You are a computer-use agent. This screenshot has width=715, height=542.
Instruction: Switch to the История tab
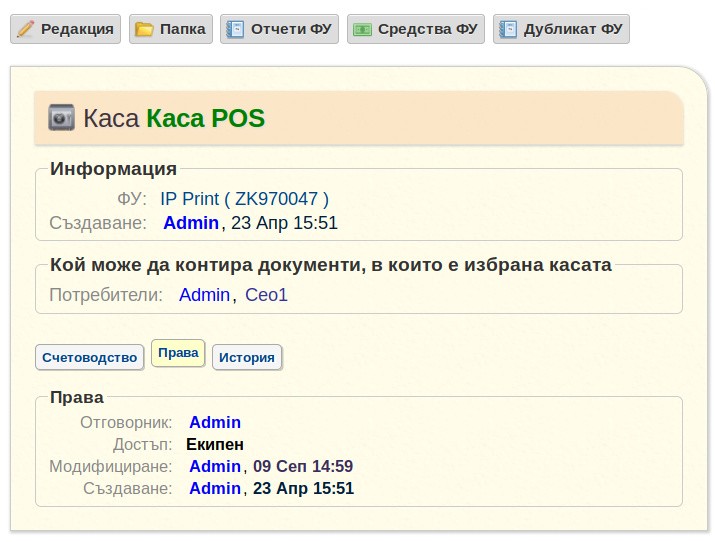pyautogui.click(x=247, y=357)
